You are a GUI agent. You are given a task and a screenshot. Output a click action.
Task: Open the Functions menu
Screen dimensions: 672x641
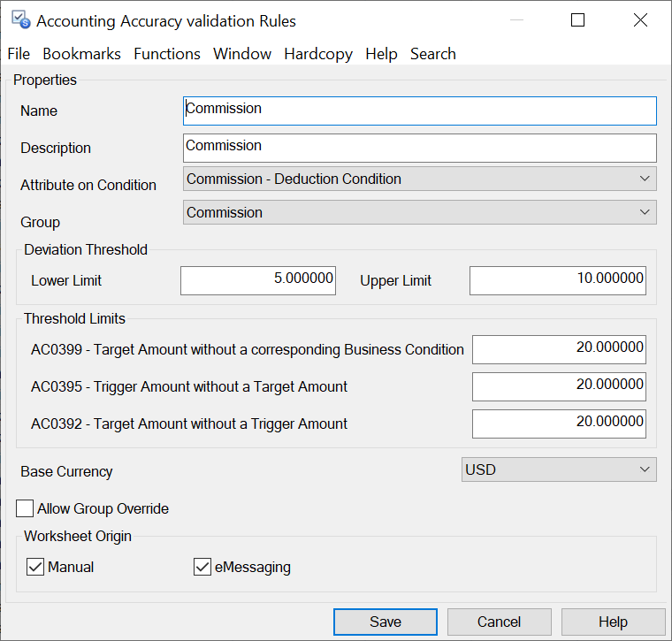pyautogui.click(x=167, y=54)
